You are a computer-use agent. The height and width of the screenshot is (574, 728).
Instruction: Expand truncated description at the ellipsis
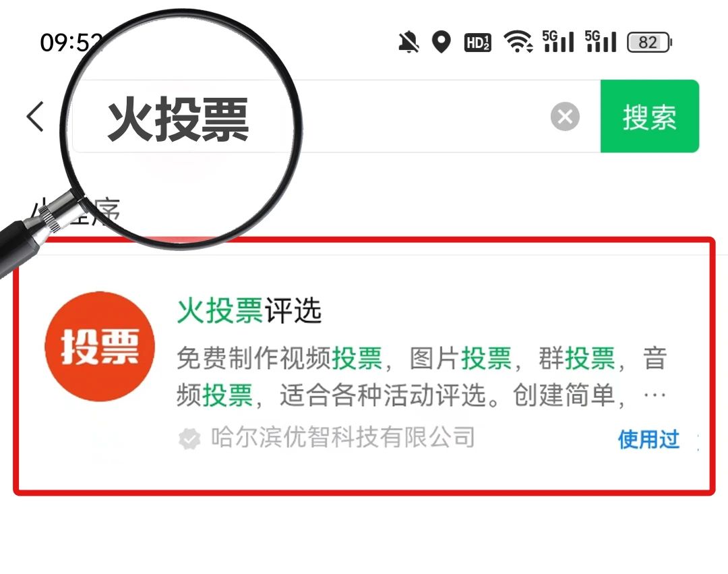tap(655, 396)
